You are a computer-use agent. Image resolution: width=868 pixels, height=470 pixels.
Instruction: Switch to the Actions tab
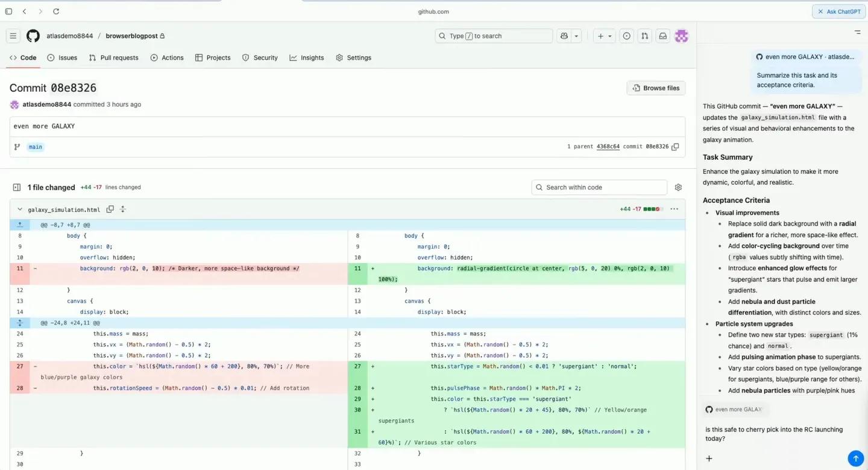(167, 57)
